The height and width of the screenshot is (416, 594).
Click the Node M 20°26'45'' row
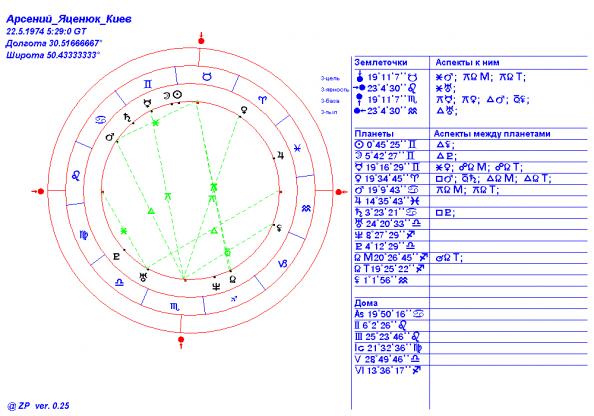(x=391, y=258)
